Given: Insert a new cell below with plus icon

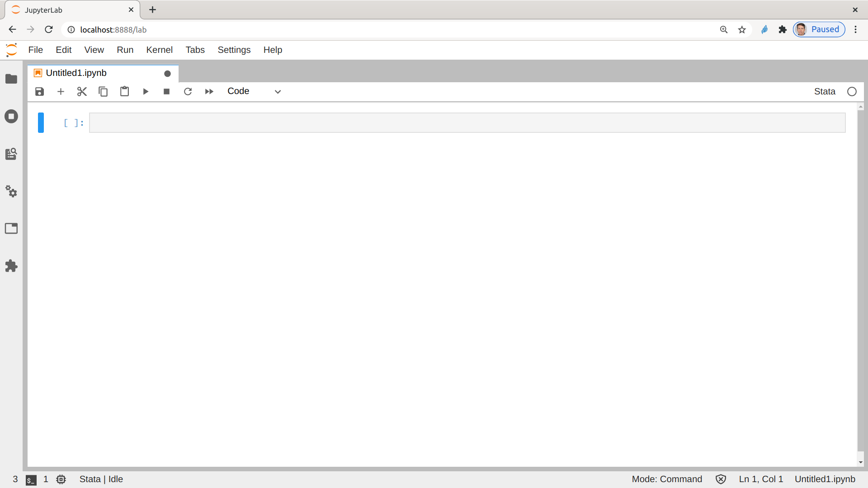Looking at the screenshot, I should [61, 92].
